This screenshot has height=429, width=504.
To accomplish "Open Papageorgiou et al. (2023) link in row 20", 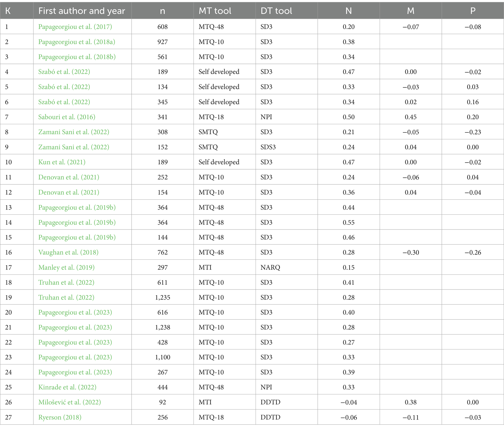I will pos(75,312).
